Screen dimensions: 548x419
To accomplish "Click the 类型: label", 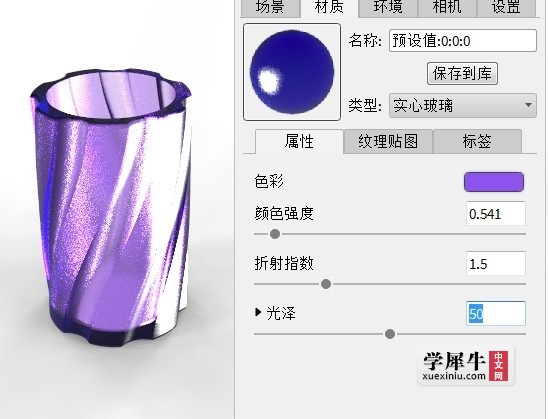I will pos(365,105).
